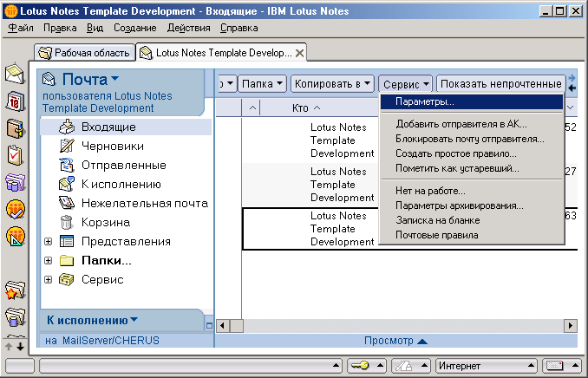The image size is (588, 378).
Task: Open the Папка action dropdown
Action: pos(262,83)
